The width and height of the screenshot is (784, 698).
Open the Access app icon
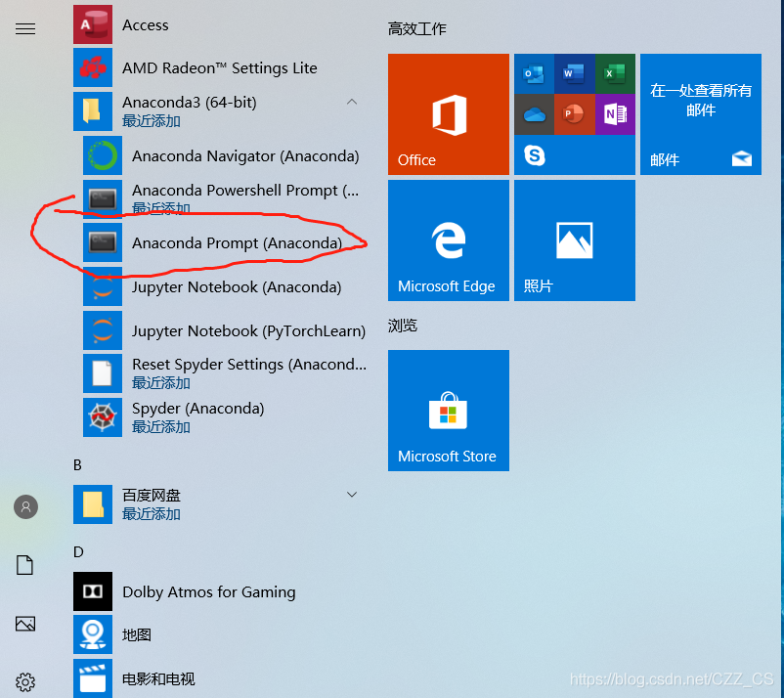tap(93, 24)
